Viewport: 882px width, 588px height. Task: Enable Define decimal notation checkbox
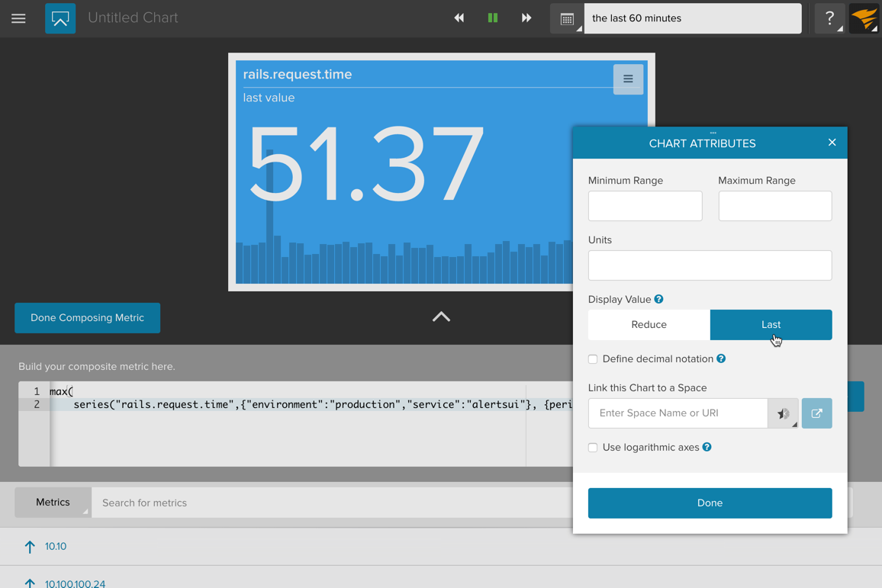(593, 359)
